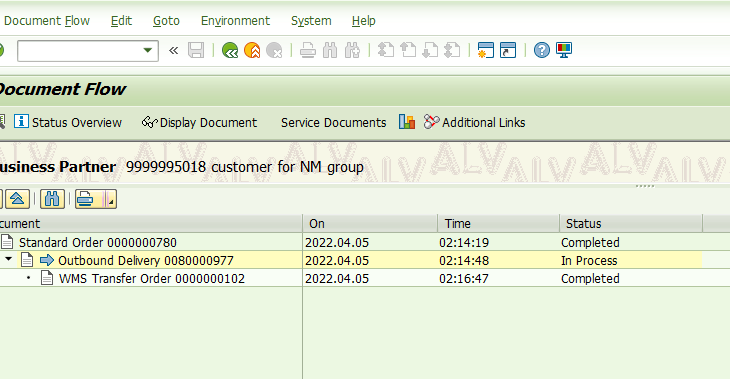Click the Additional Links button
Screen dimensions: 730x379
click(474, 122)
